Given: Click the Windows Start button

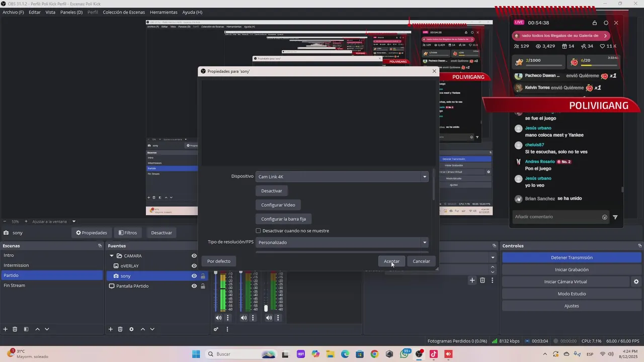Looking at the screenshot, I should (196, 354).
